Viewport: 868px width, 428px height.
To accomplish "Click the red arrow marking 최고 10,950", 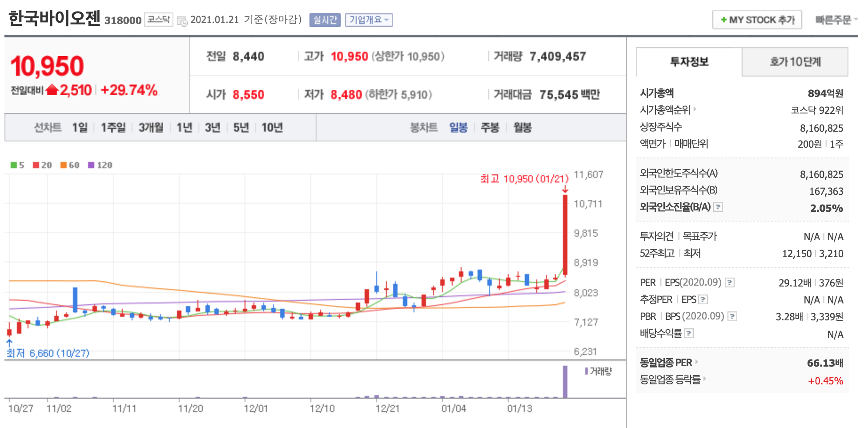I will 565,189.
